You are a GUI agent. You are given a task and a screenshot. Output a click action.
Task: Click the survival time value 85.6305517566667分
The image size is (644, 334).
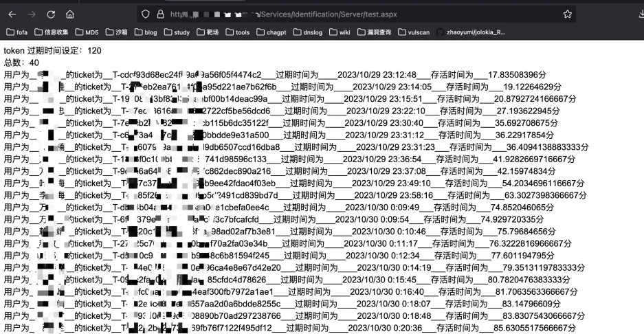tap(534, 328)
